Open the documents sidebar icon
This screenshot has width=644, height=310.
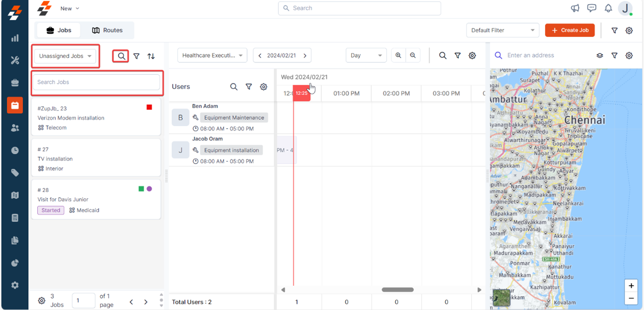point(15,240)
